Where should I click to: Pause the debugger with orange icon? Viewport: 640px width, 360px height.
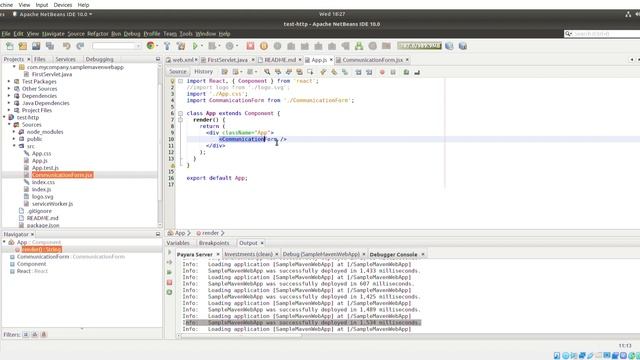tap(264, 46)
